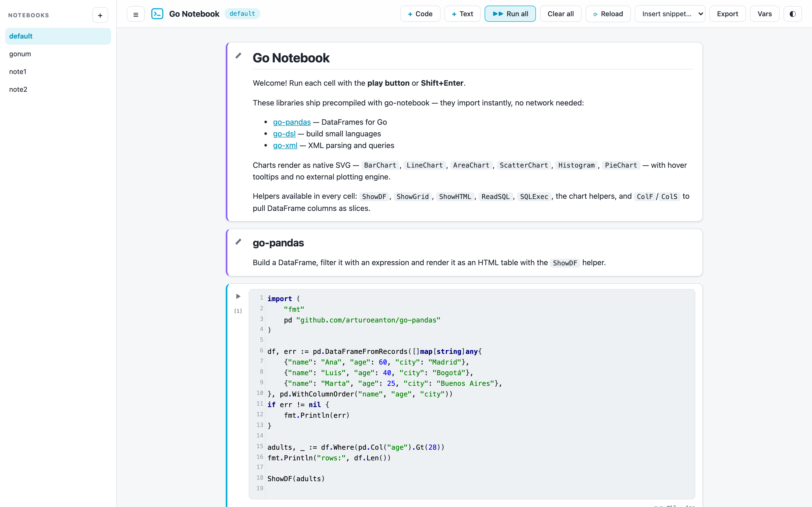This screenshot has width=812, height=507.
Task: Click Run all button
Action: [x=510, y=14]
